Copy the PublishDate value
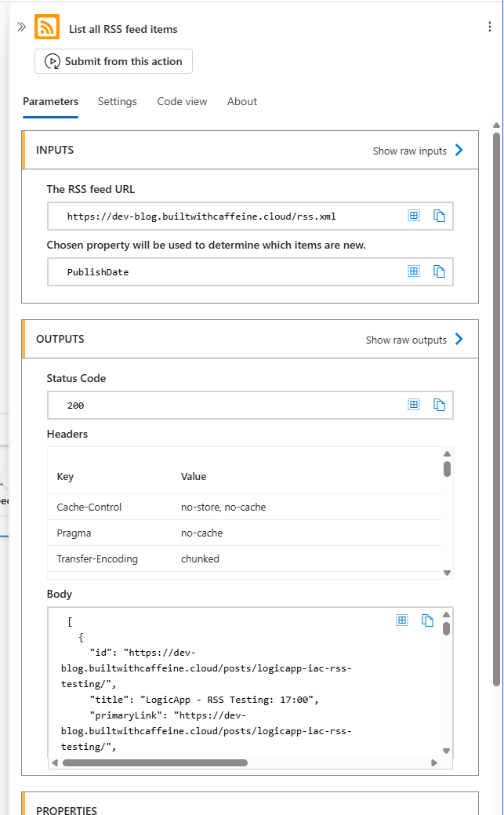504x815 pixels. click(x=439, y=271)
